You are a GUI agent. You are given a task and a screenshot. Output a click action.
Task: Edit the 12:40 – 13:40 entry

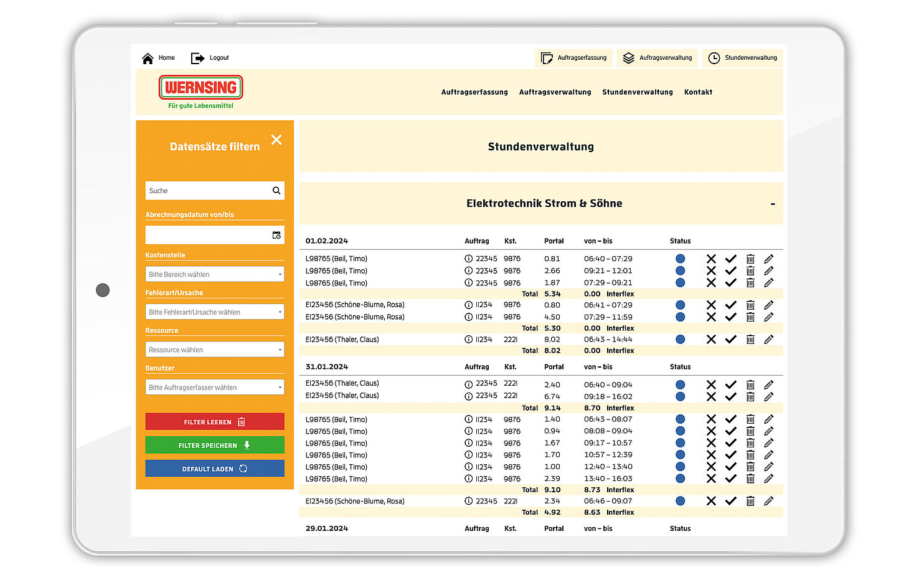(x=769, y=467)
